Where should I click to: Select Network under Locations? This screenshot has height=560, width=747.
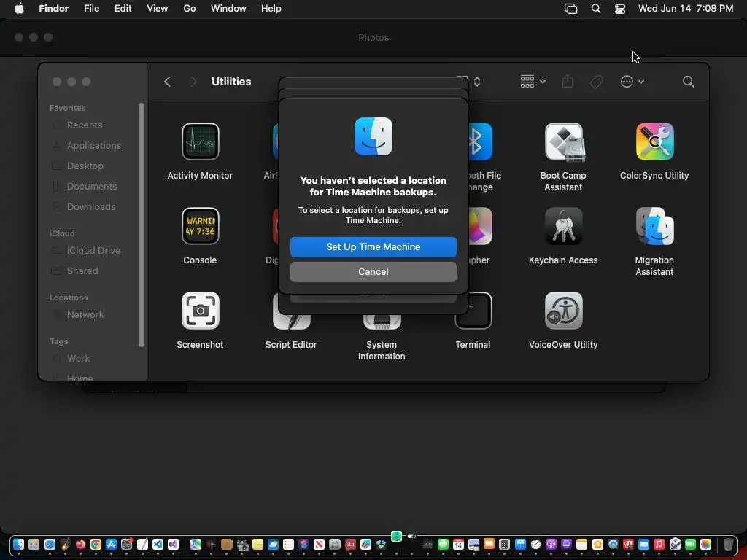(85, 315)
